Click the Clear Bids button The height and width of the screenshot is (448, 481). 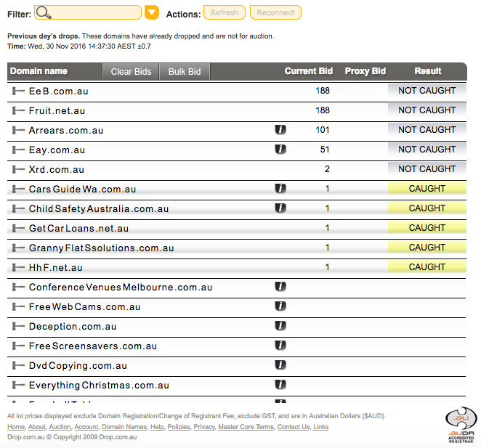pyautogui.click(x=131, y=72)
